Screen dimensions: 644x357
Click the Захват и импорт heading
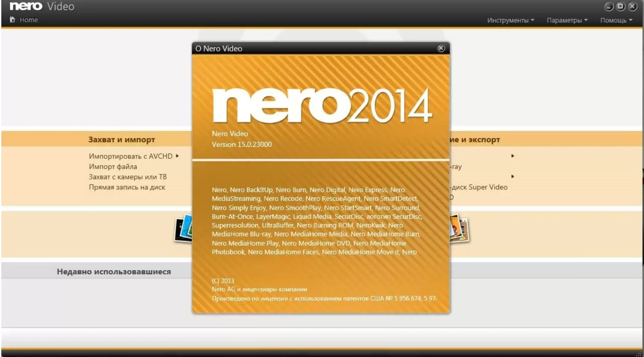pyautogui.click(x=121, y=140)
